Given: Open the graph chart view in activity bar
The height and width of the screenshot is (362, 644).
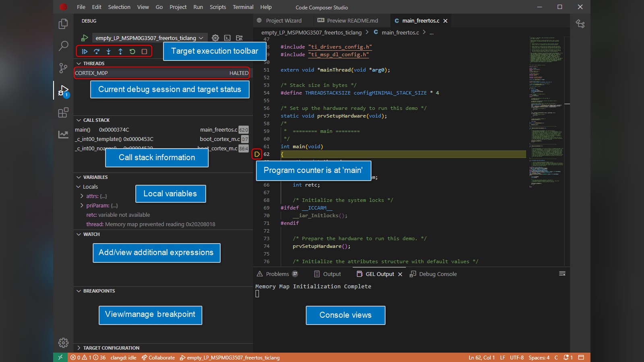Looking at the screenshot, I should tap(63, 134).
